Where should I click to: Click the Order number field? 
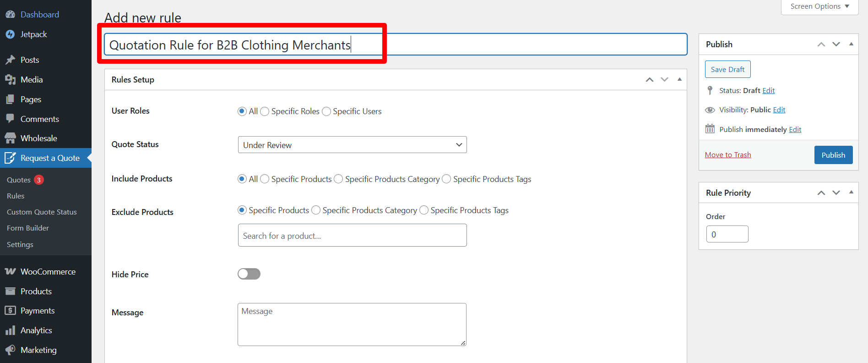click(727, 234)
